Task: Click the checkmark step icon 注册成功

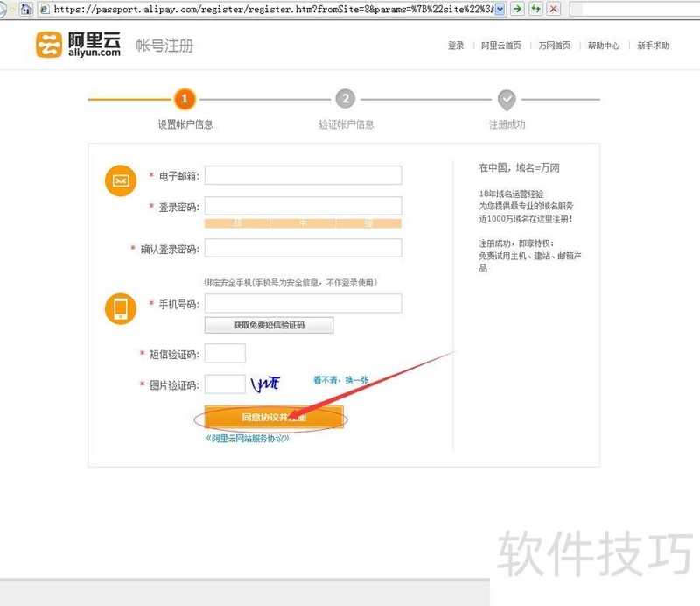Action: click(x=507, y=100)
